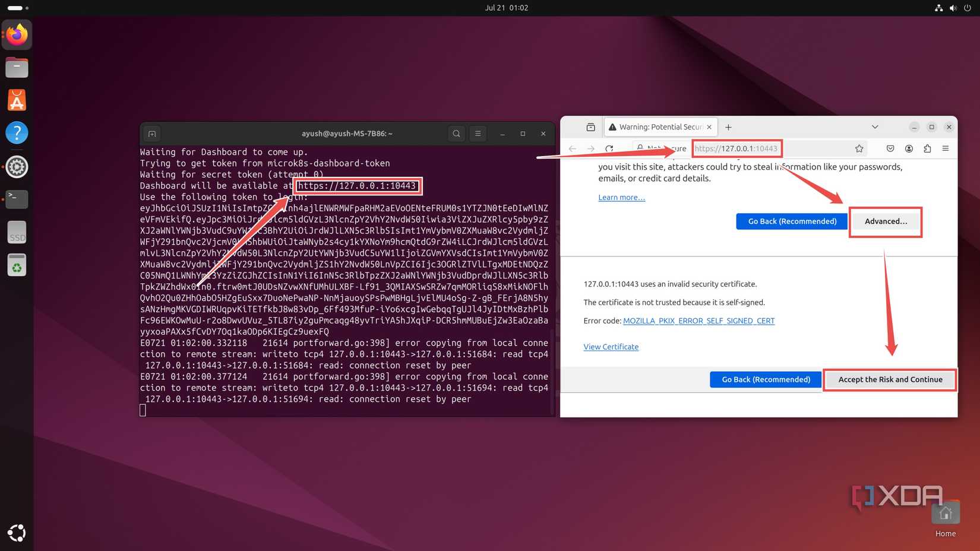Click lower Go Back (Recommended) button
980x551 pixels.
pos(766,379)
